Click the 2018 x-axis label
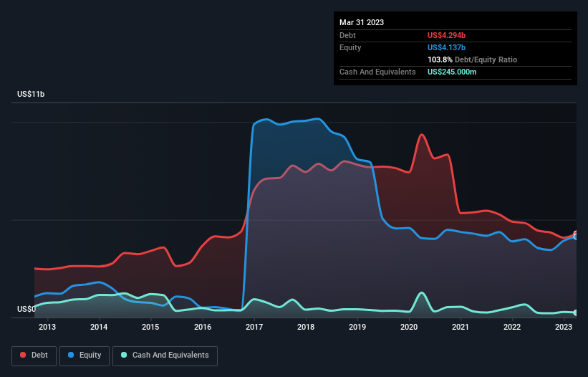Viewport: 588px width, 377px height. 306,327
